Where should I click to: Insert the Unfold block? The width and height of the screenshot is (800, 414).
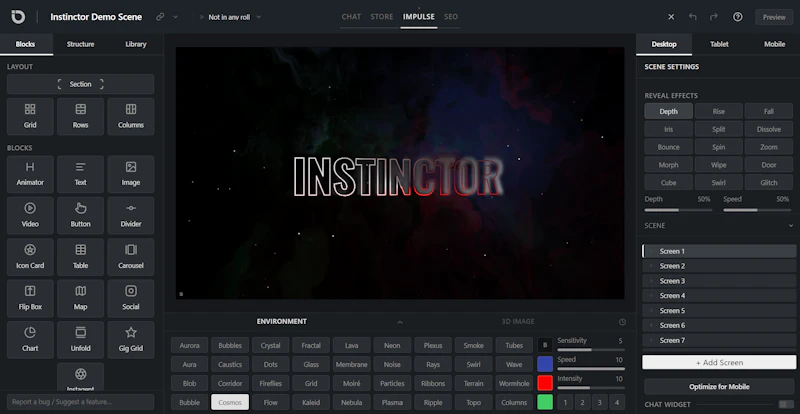pos(81,339)
